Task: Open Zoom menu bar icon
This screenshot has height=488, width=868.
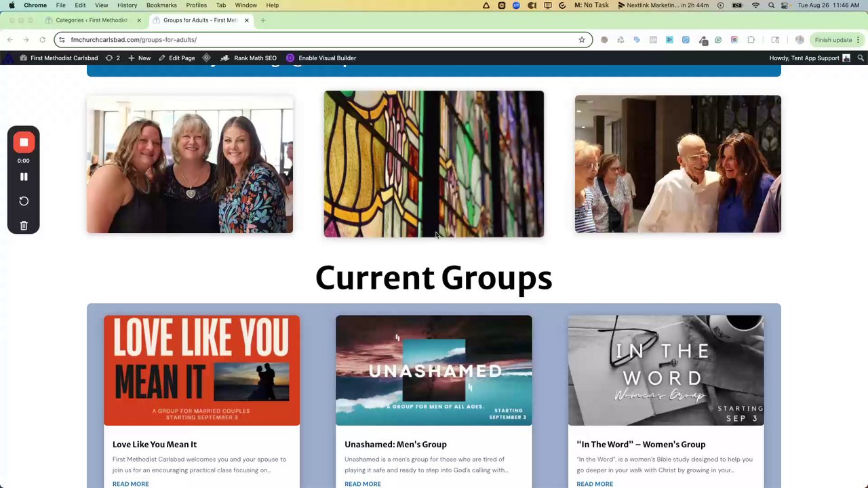Action: pyautogui.click(x=517, y=5)
